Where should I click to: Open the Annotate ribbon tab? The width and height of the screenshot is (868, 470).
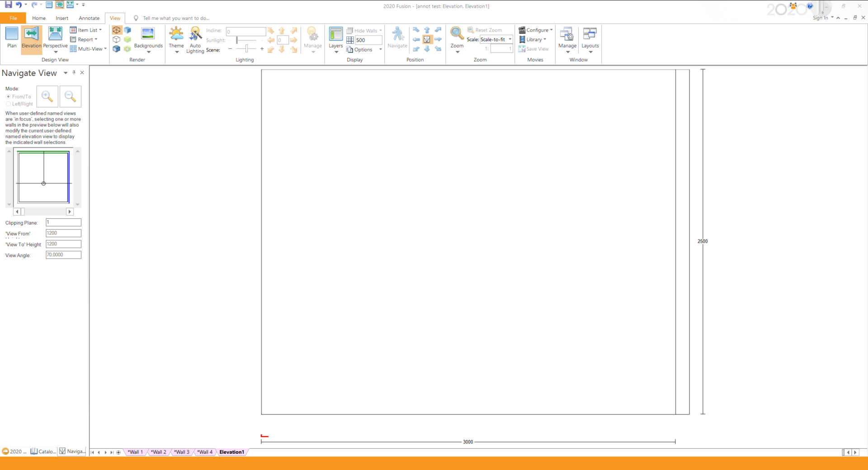pyautogui.click(x=89, y=18)
